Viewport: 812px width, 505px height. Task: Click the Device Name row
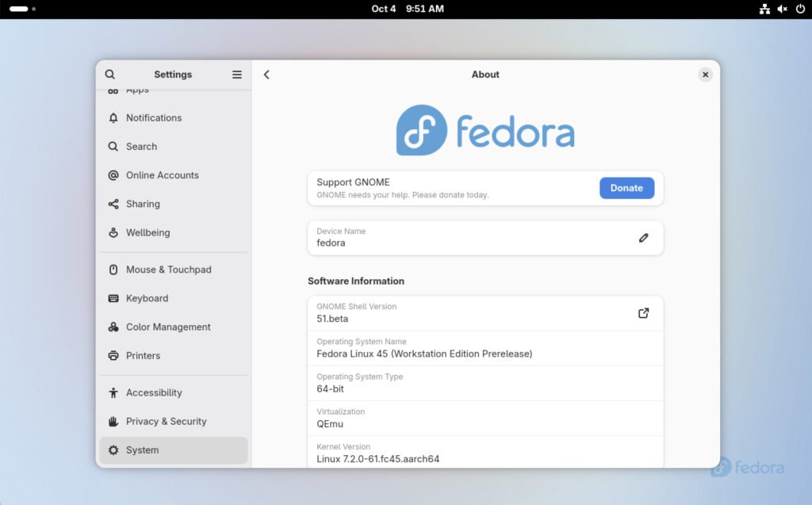click(x=485, y=238)
